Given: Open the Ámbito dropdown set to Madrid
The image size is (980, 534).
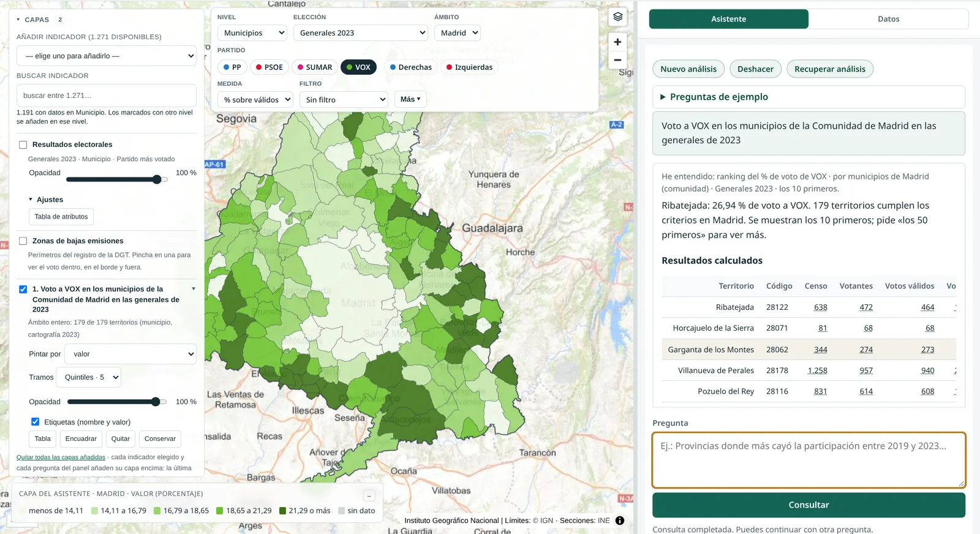Looking at the screenshot, I should tap(458, 33).
